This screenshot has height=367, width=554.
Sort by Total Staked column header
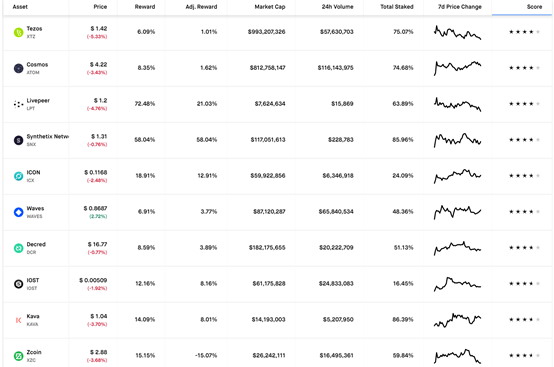pyautogui.click(x=397, y=7)
